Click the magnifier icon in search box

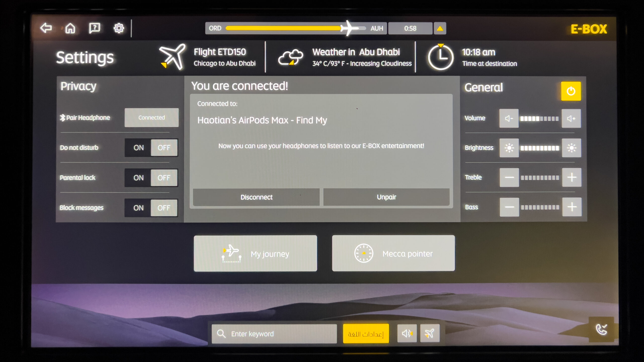tap(221, 334)
